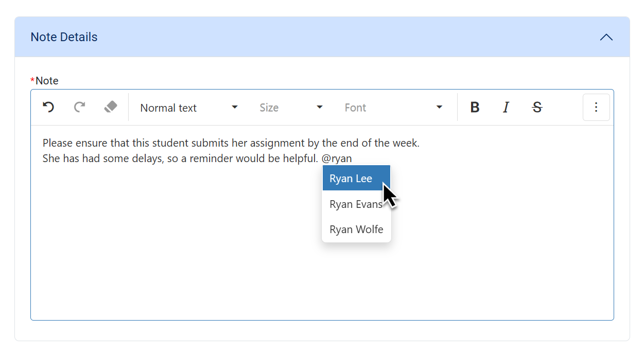The image size is (644, 353).
Task: Click the first line of the note text
Action: tap(231, 143)
